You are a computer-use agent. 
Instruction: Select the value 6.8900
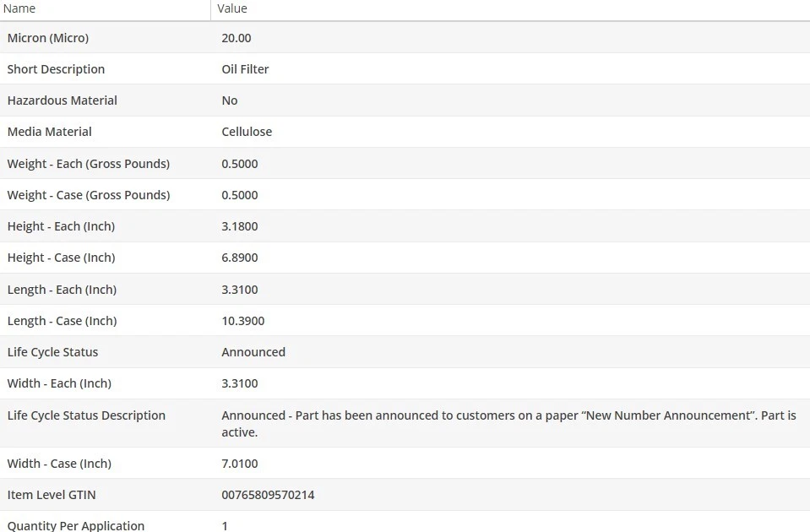[240, 258]
